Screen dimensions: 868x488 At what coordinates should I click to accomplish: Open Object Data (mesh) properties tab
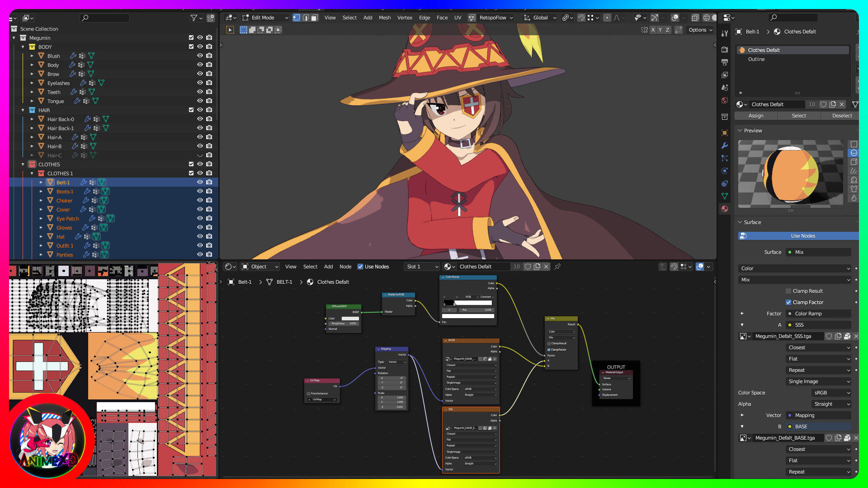point(725,196)
